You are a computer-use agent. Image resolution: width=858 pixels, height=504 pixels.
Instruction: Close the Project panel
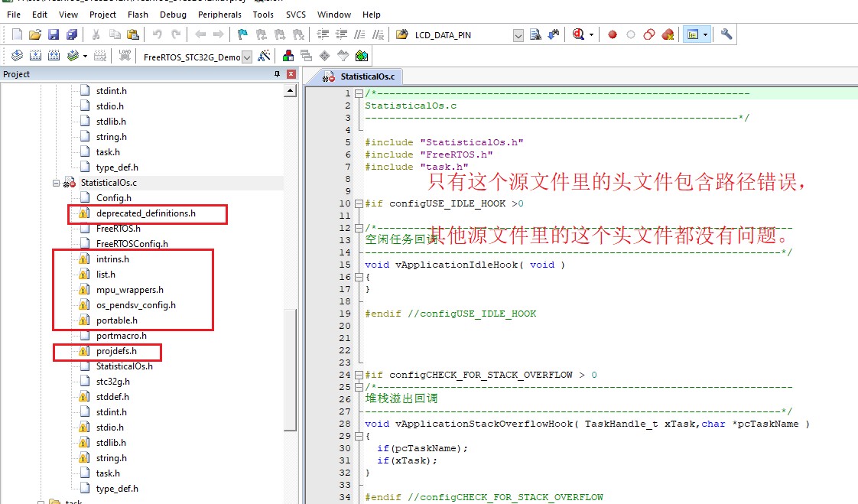click(x=291, y=74)
